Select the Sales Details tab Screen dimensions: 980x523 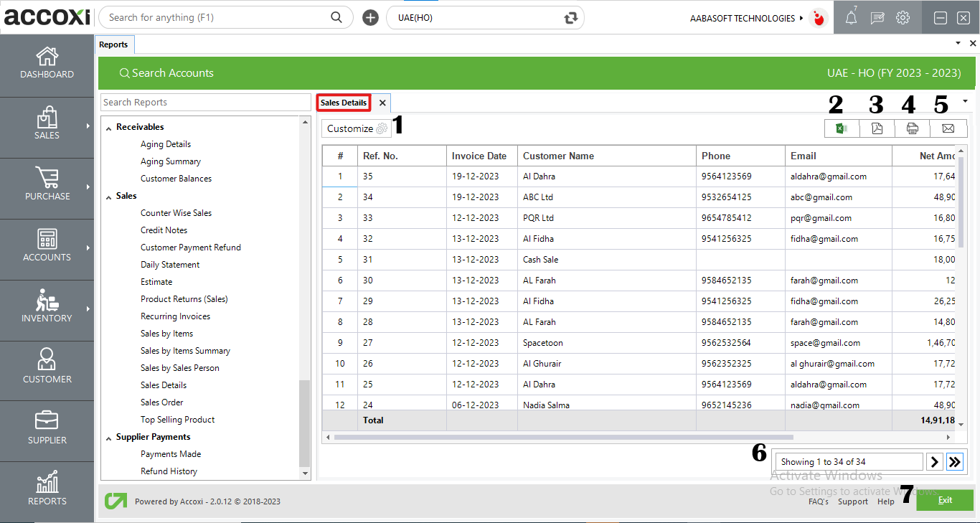[344, 103]
